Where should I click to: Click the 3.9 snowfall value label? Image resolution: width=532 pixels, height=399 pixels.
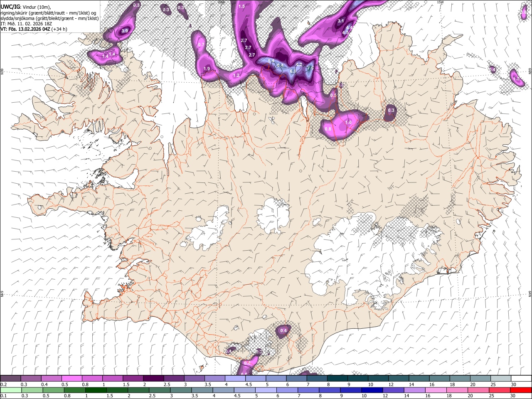[x=125, y=31]
